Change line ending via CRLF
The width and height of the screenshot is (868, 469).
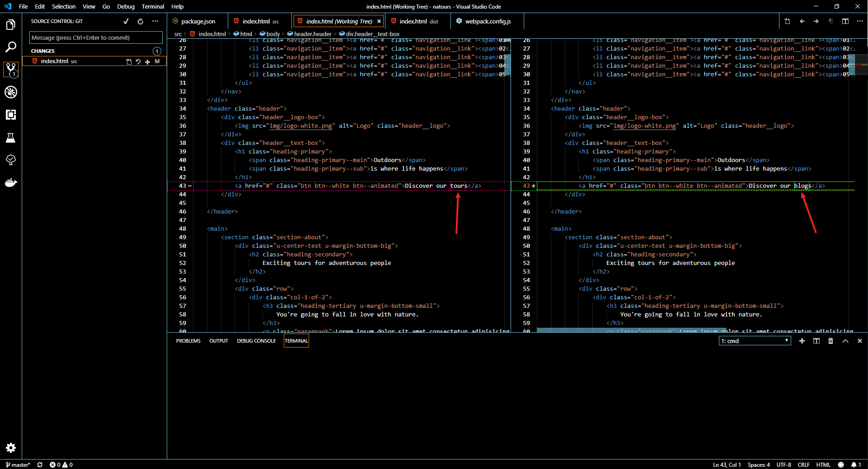[x=803, y=464]
